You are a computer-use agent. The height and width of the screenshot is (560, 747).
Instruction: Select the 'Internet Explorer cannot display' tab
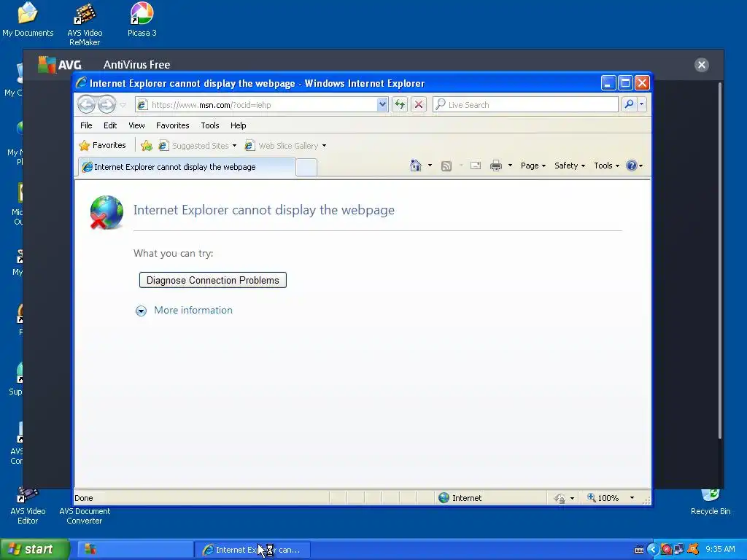[x=186, y=167]
